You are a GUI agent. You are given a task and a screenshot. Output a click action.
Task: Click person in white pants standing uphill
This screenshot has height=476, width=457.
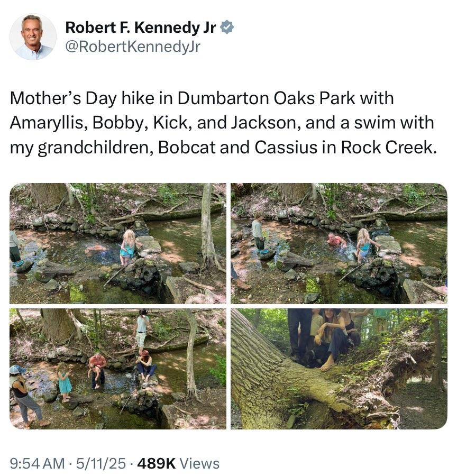click(x=141, y=329)
